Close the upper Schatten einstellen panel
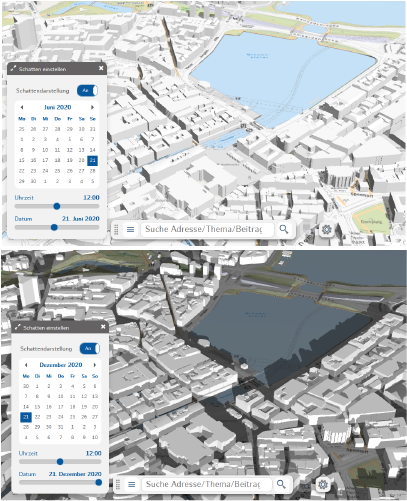The height and width of the screenshot is (501, 407). (x=101, y=68)
